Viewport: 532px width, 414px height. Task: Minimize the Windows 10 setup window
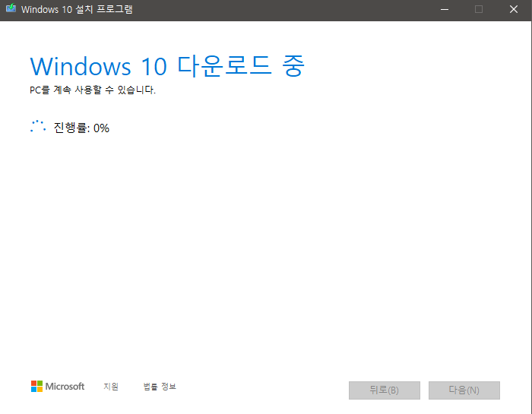click(445, 9)
